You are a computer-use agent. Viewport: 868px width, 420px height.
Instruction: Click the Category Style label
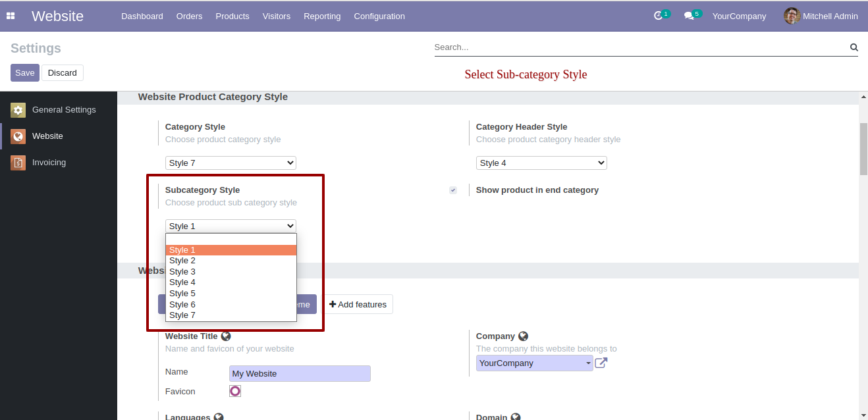[195, 127]
